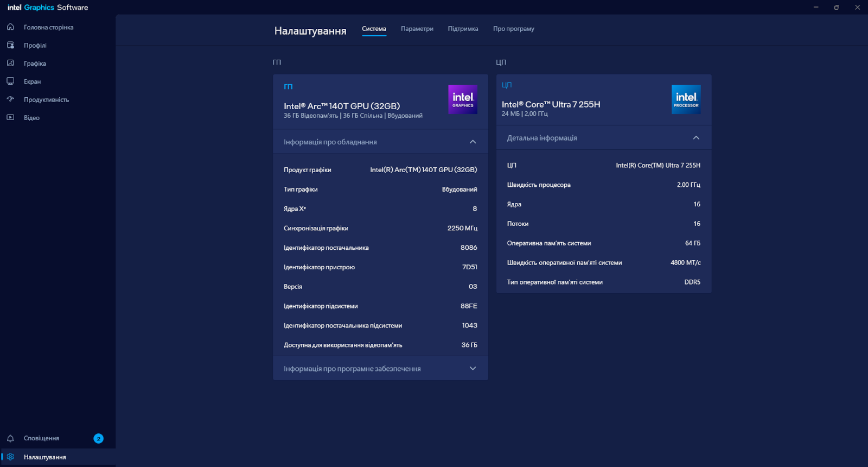Image resolution: width=868 pixels, height=467 pixels.
Task: Switch to the Система tab
Action: tap(374, 29)
